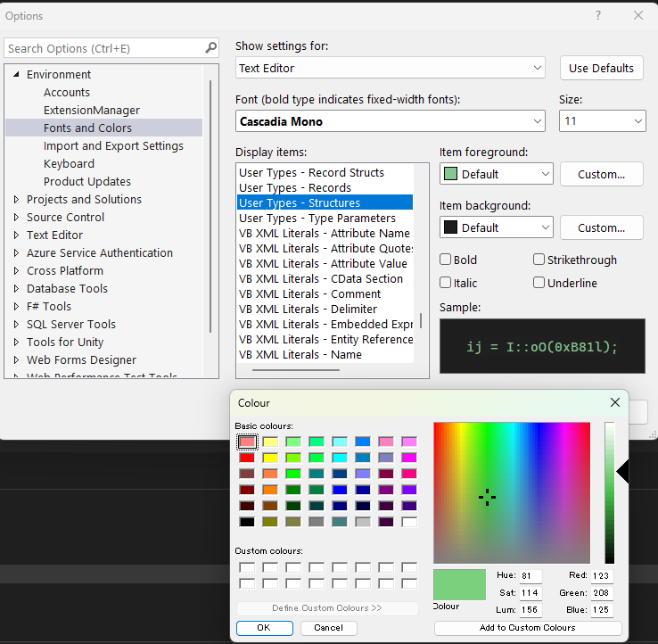The height and width of the screenshot is (644, 658).
Task: Expand the Projects and Solutions node
Action: 16,200
